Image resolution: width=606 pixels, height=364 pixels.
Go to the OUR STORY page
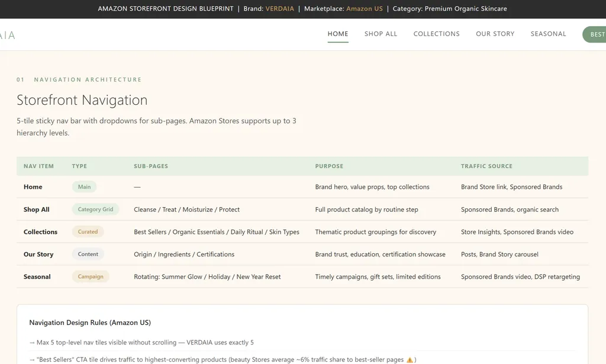click(x=495, y=34)
